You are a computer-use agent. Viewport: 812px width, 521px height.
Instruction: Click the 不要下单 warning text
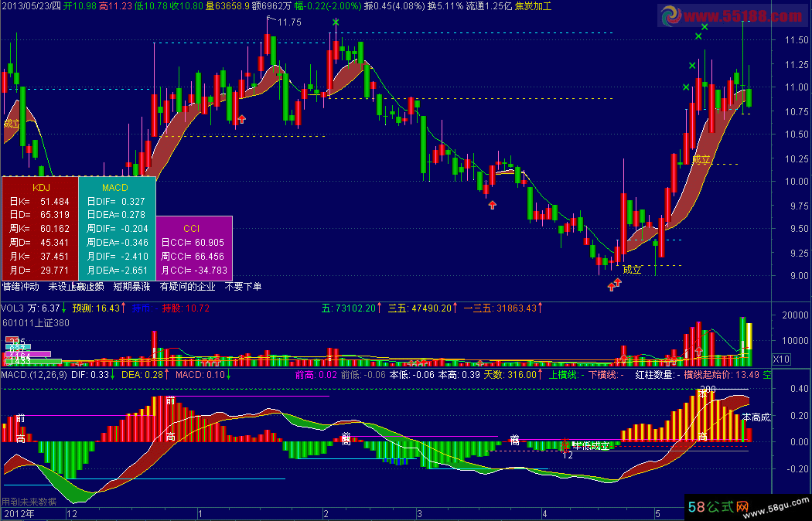244,286
